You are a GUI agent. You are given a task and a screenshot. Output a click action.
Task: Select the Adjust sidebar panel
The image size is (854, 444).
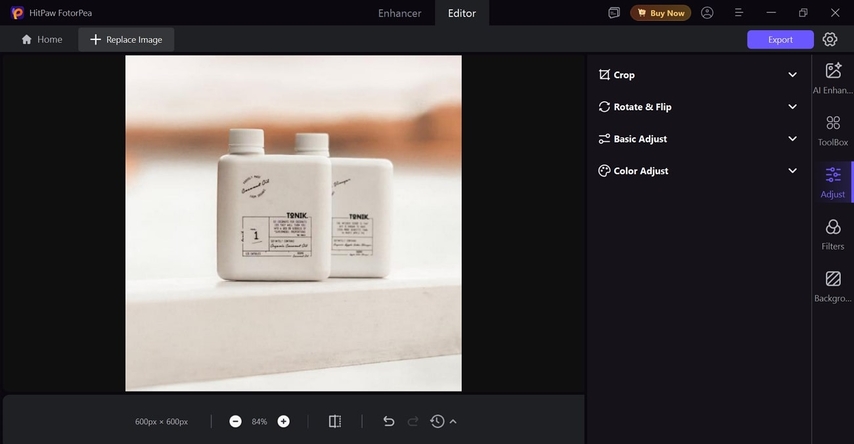[x=832, y=182]
